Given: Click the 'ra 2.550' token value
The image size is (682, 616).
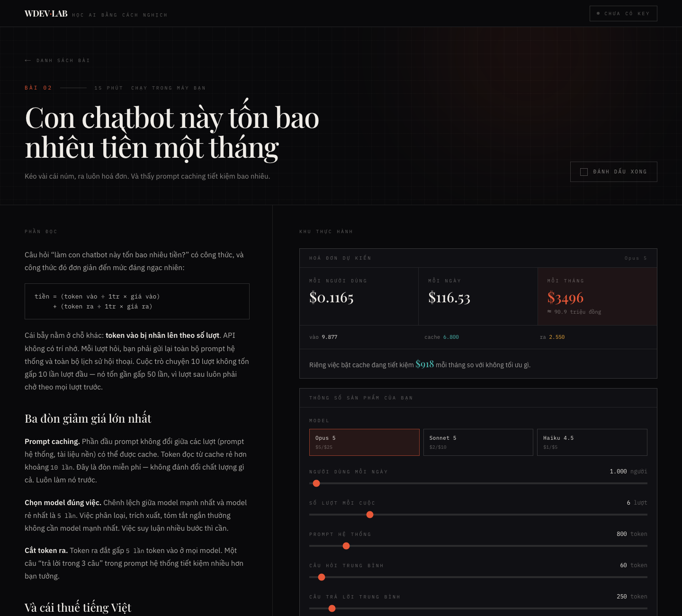Looking at the screenshot, I should pos(552,337).
